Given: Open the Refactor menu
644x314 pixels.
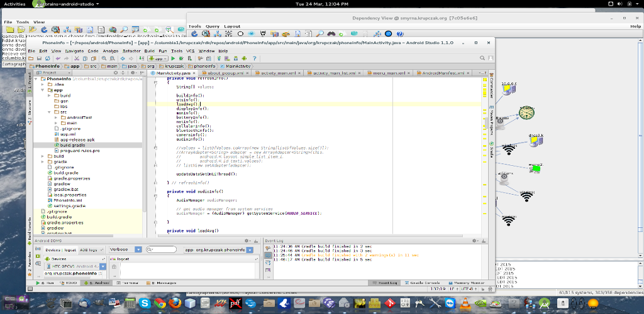Looking at the screenshot, I should coord(131,51).
